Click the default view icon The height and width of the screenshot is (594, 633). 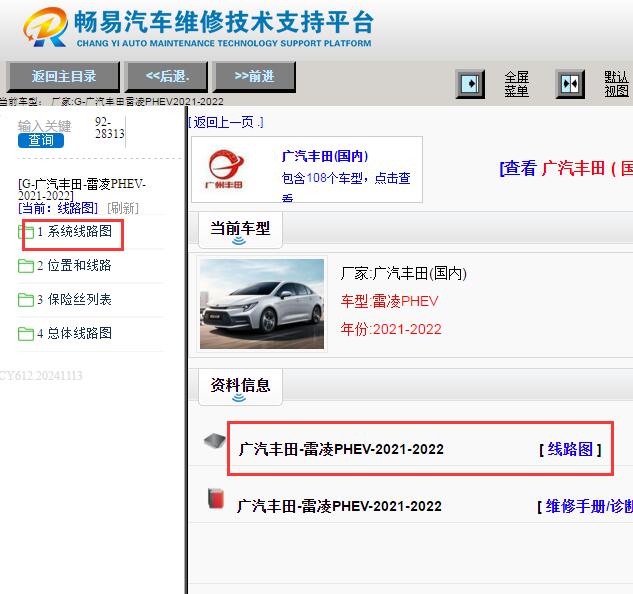click(x=570, y=84)
